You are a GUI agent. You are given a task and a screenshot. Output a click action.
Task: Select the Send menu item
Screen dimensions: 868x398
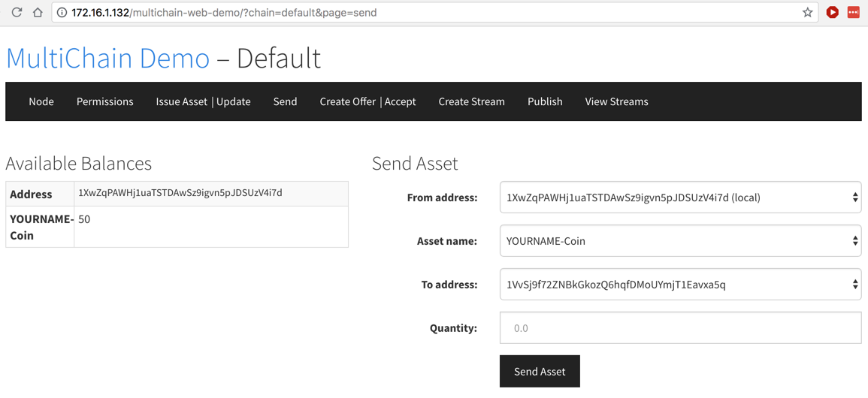285,101
